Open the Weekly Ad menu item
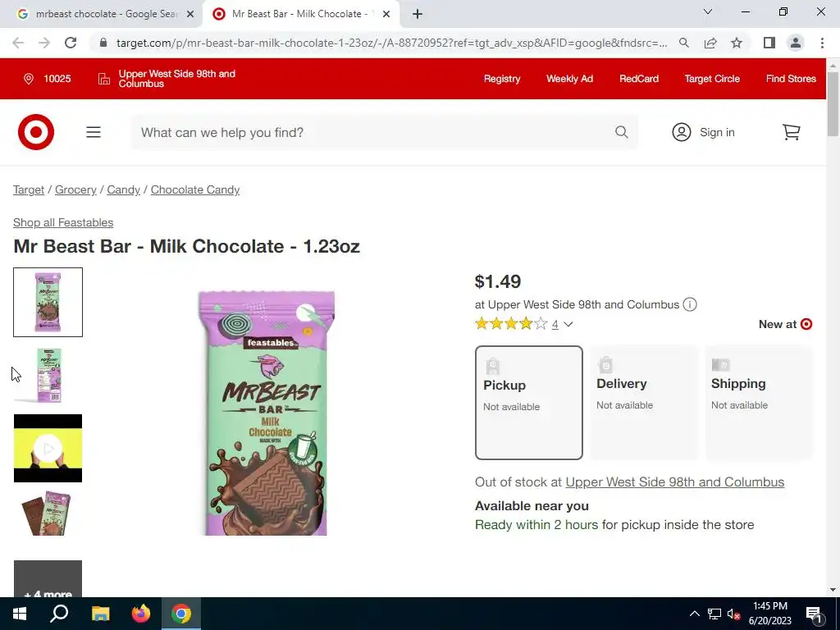840x630 pixels. click(569, 79)
